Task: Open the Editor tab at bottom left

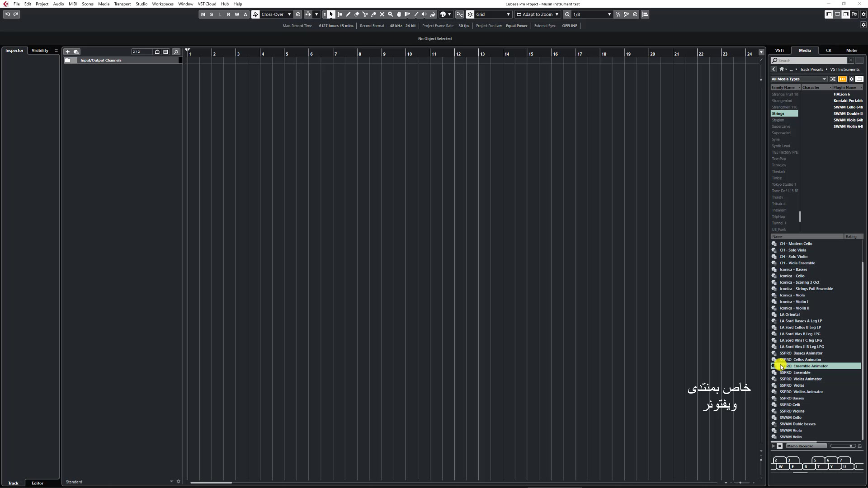Action: (x=38, y=483)
